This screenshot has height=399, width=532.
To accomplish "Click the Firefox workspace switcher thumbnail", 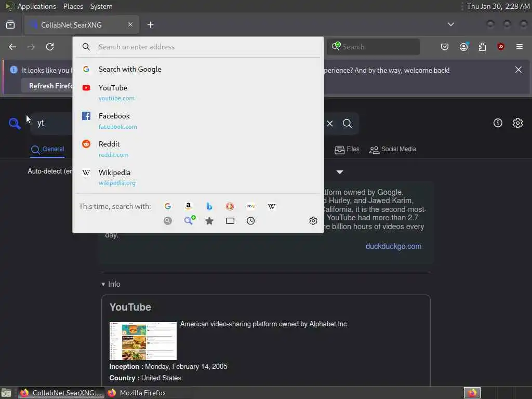I will 472,393.
